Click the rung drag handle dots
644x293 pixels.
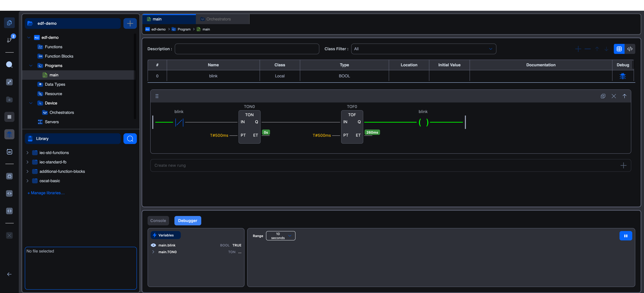coord(157,96)
